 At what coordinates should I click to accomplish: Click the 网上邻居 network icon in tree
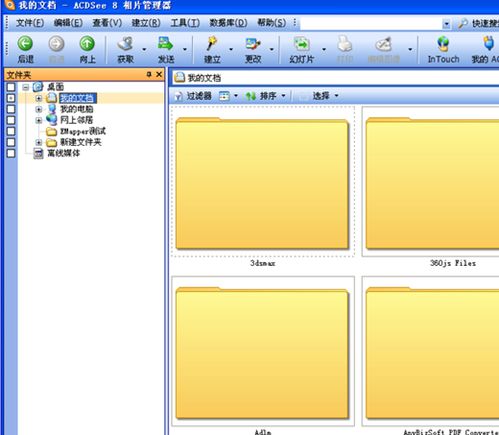click(x=52, y=120)
